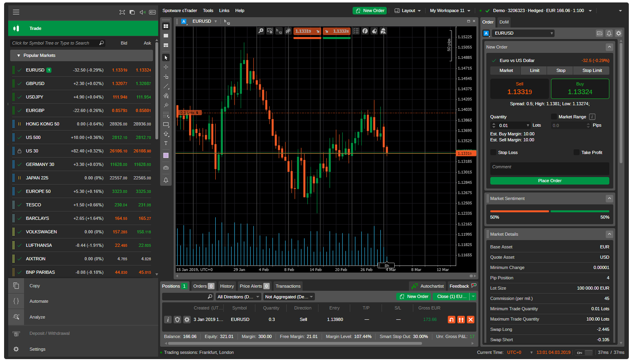Open the Help menu
637x364 pixels.
point(240,11)
